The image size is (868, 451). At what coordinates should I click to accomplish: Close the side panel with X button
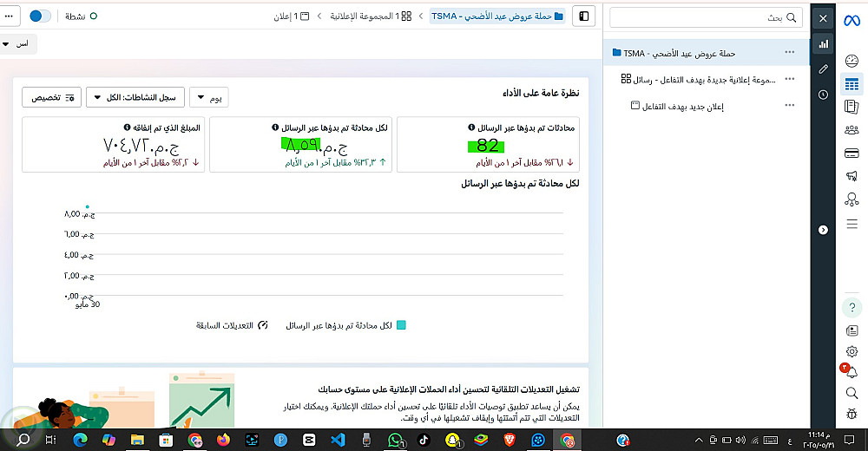(823, 18)
